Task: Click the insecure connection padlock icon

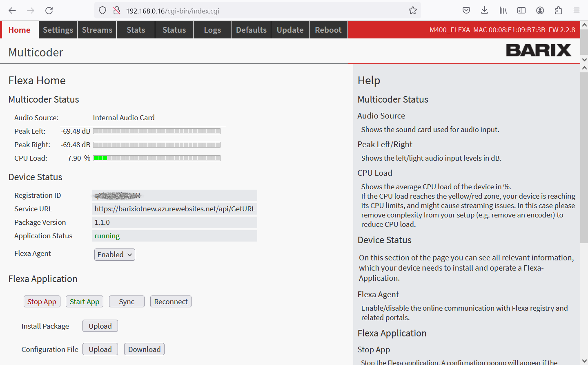Action: 117,11
